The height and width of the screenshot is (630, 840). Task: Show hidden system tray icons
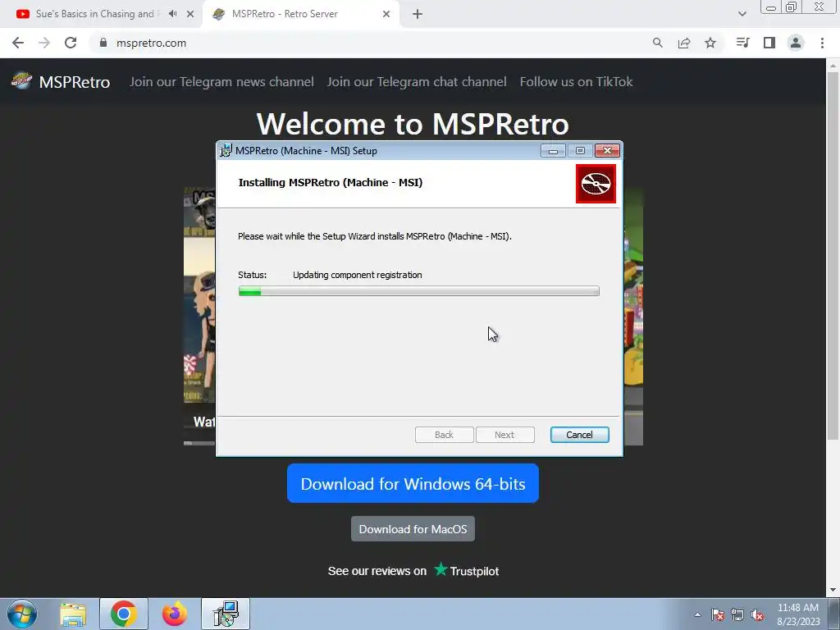point(697,614)
